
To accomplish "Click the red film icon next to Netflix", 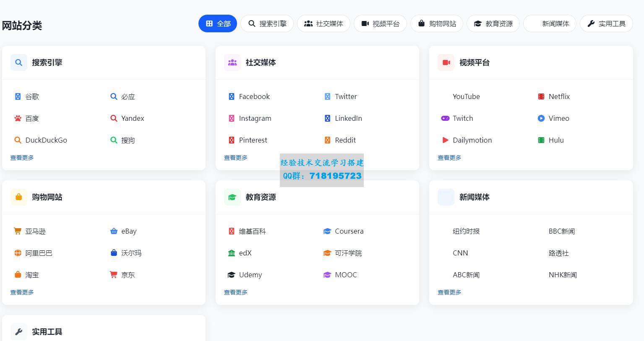I will [541, 96].
